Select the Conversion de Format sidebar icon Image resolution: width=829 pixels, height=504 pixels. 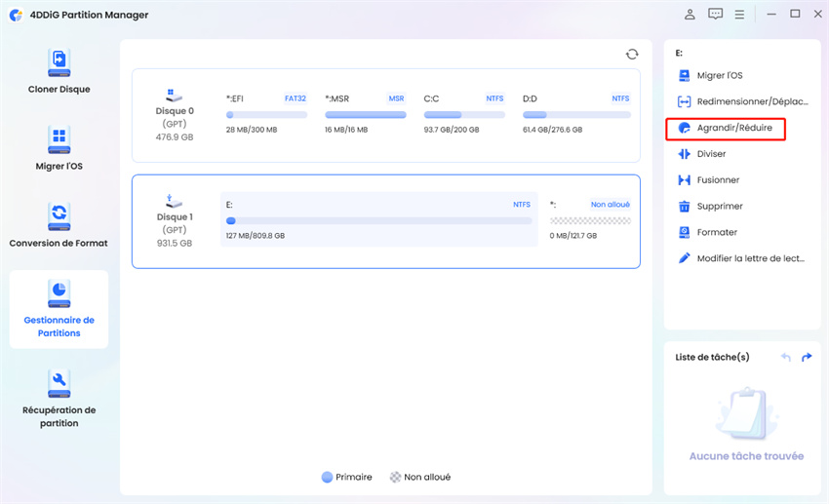pyautogui.click(x=59, y=217)
